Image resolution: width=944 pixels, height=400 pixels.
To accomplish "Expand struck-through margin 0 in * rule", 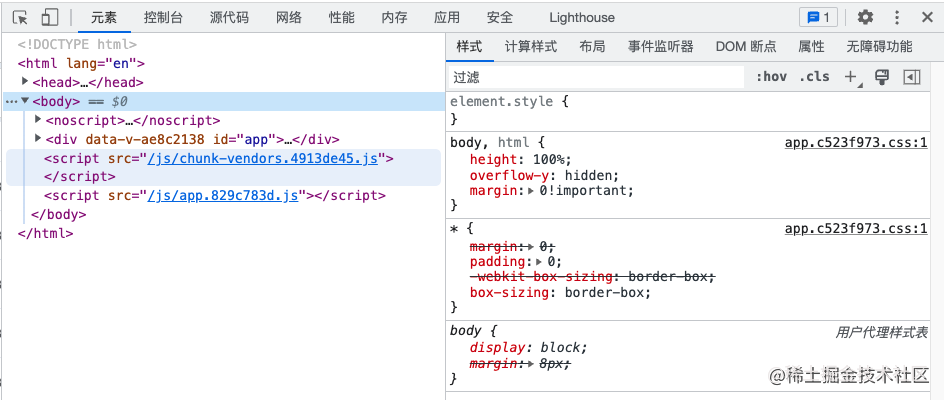I will pyautogui.click(x=531, y=246).
